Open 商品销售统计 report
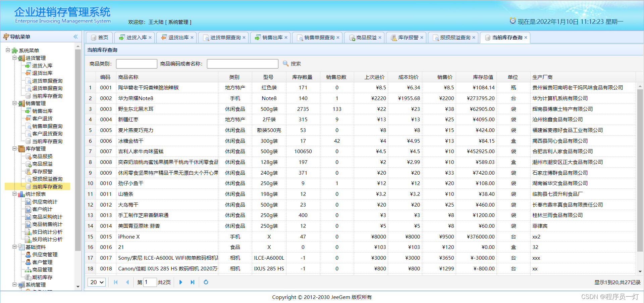Image resolution: width=644 pixels, height=303 pixels. tap(47, 224)
